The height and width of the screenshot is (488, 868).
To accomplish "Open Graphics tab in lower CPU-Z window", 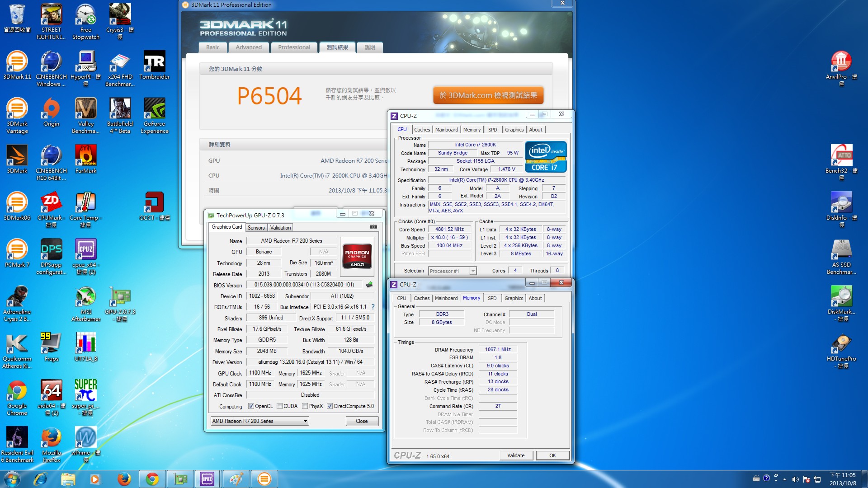I will [x=514, y=298].
